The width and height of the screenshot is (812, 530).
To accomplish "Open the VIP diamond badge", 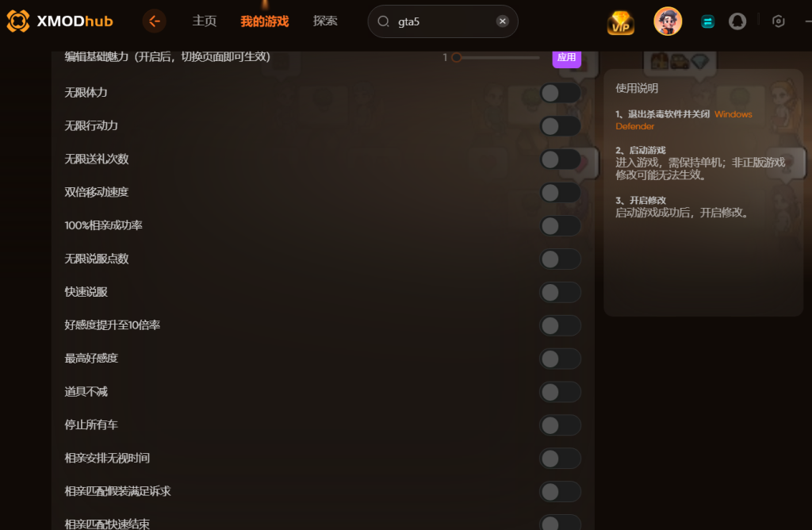I will click(x=620, y=22).
